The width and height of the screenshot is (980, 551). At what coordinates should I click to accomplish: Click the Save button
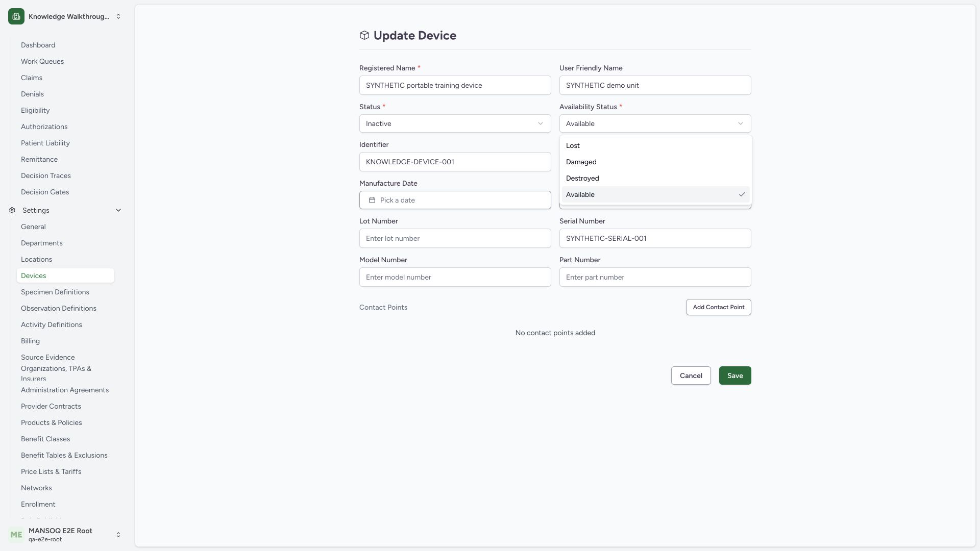tap(735, 375)
